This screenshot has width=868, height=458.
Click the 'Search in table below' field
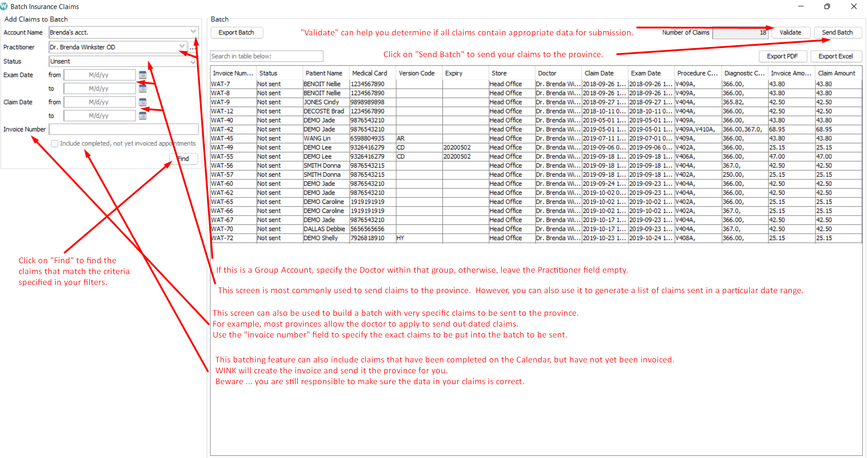pos(266,56)
